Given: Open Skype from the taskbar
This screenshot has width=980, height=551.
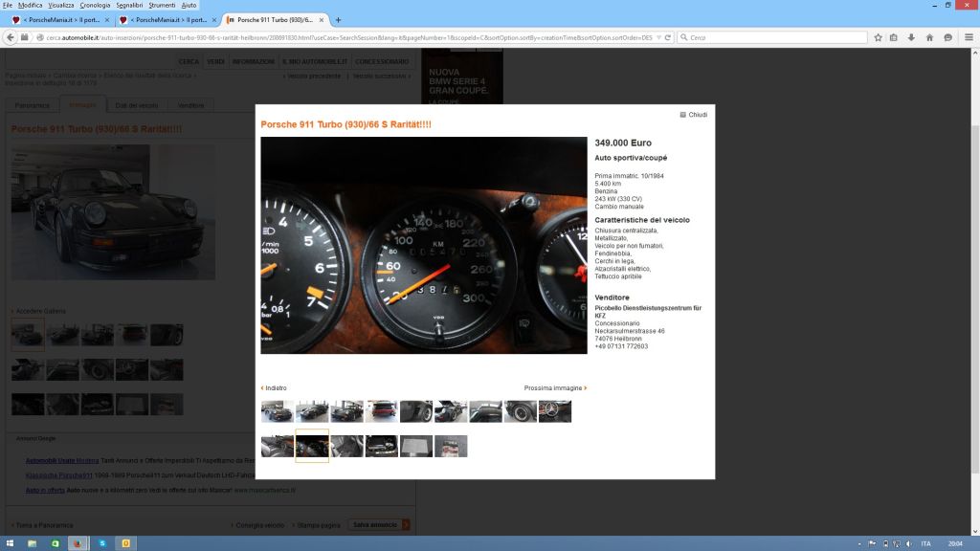Looking at the screenshot, I should click(x=101, y=543).
